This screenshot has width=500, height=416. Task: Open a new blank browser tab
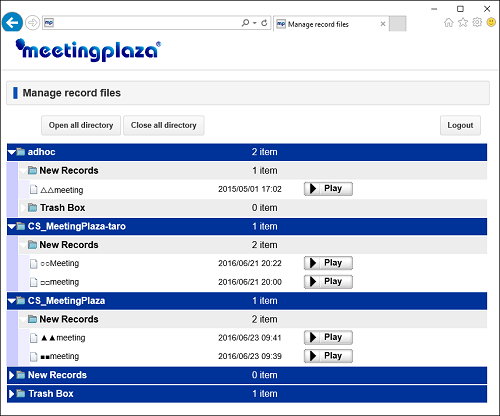coord(398,24)
